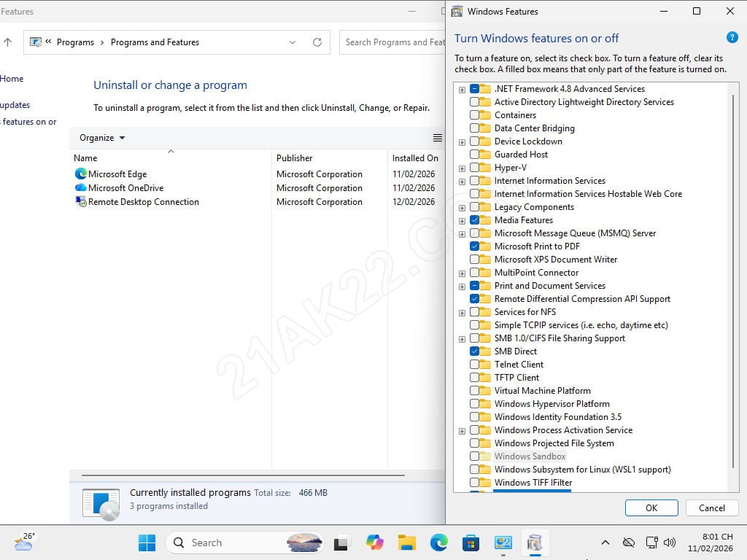Expand the Internet Information Services node

click(462, 182)
